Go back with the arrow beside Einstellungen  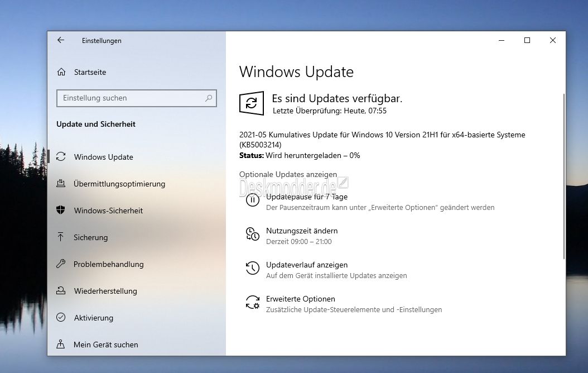coord(61,40)
